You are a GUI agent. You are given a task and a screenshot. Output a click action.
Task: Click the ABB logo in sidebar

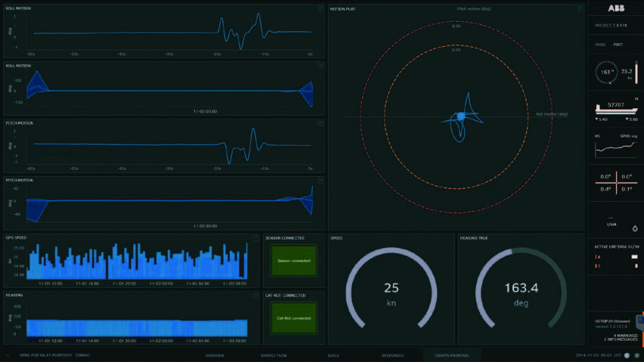coord(615,8)
